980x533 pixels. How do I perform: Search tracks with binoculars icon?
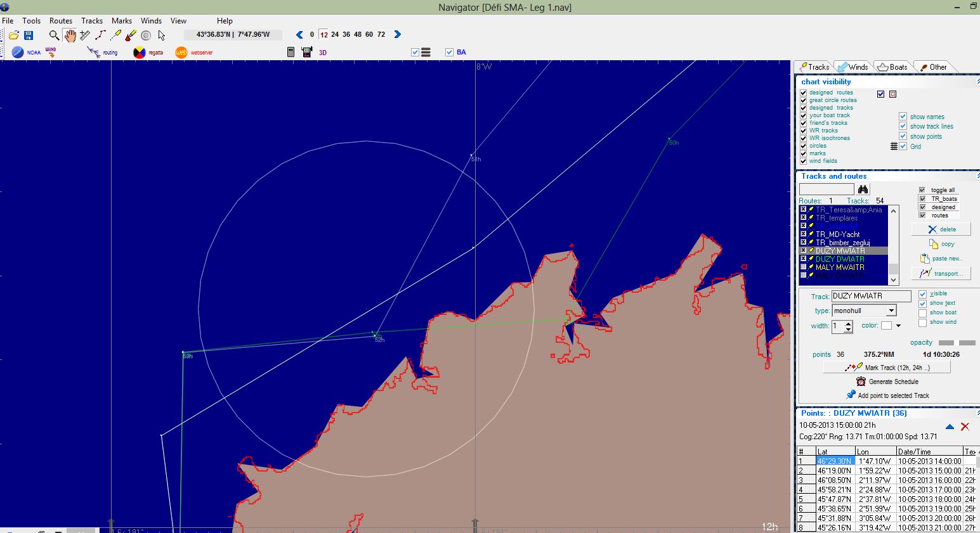pos(863,189)
